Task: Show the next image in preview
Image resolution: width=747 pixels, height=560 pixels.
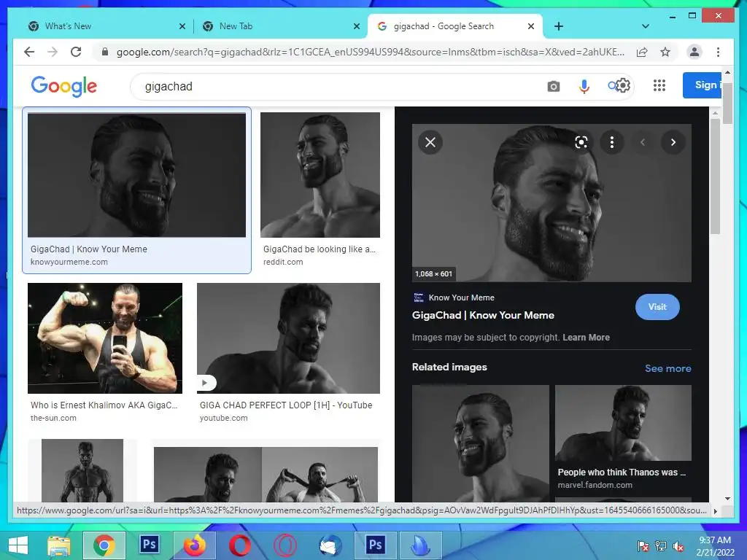Action: 673,142
